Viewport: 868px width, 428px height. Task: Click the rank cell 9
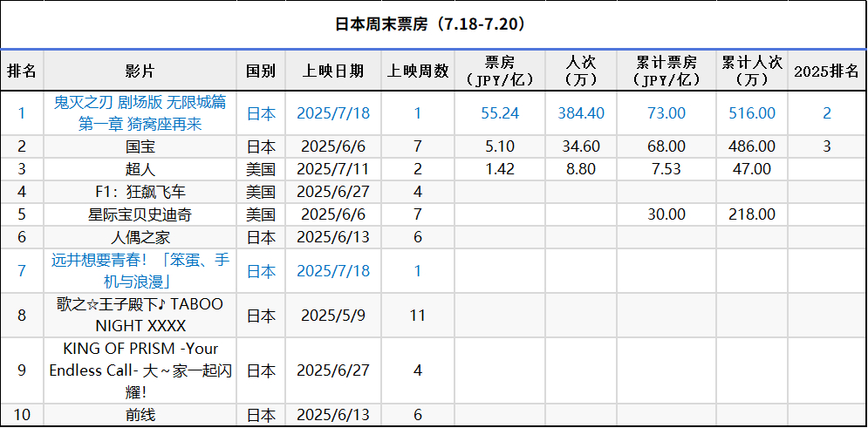[22, 370]
